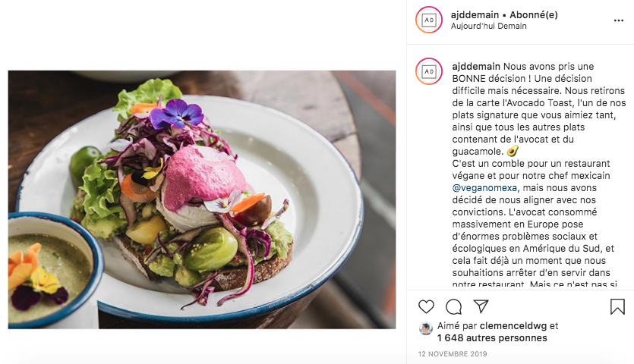The image size is (634, 364).
Task: Share post with the paper plane icon
Action: [481, 306]
